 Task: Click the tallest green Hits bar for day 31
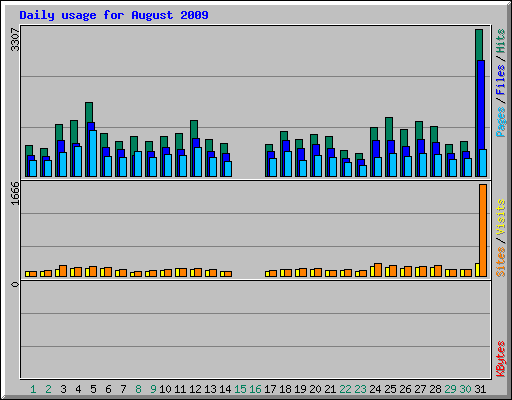pyautogui.click(x=479, y=45)
